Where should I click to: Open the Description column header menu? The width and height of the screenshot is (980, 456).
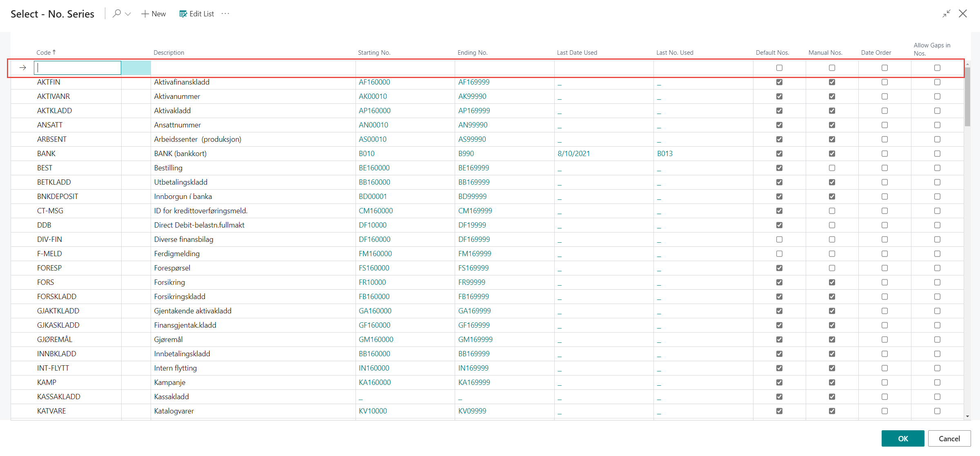pos(169,53)
